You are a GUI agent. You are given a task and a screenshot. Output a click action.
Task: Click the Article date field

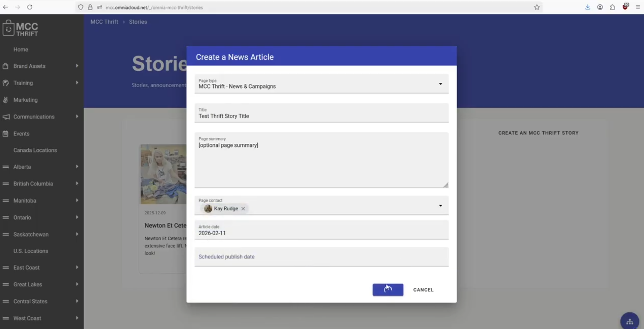coord(322,230)
